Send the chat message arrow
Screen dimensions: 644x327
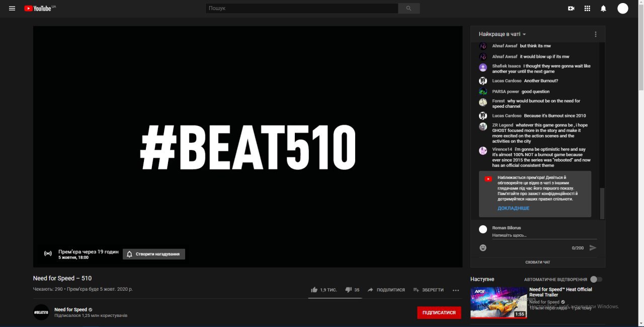click(593, 248)
